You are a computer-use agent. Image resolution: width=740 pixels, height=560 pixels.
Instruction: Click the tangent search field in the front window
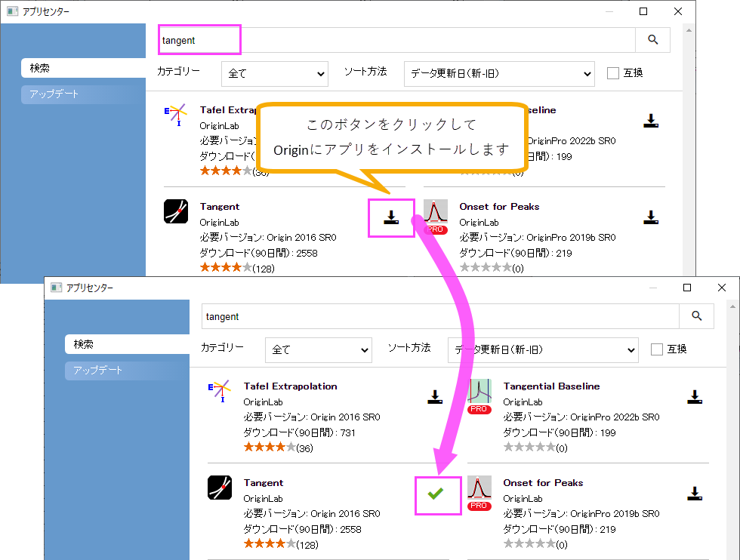pyautogui.click(x=440, y=316)
